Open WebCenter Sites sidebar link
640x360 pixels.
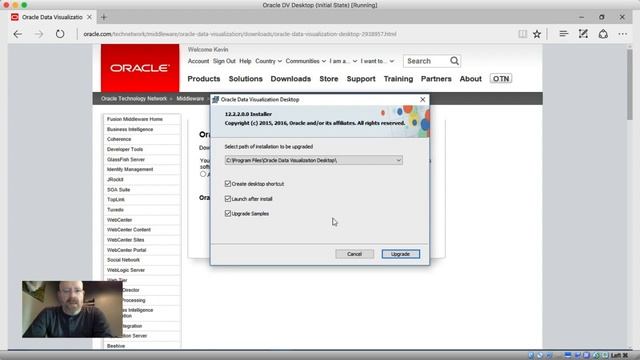(125, 240)
